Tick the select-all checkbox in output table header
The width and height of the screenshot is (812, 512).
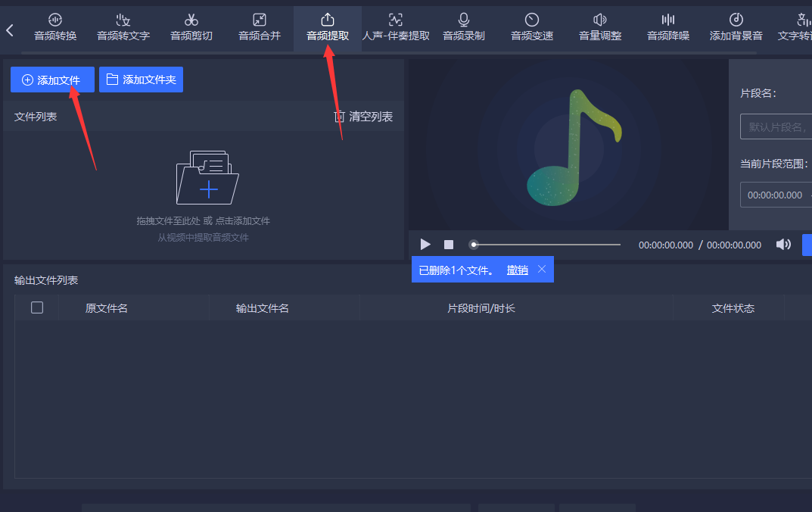tap(37, 308)
